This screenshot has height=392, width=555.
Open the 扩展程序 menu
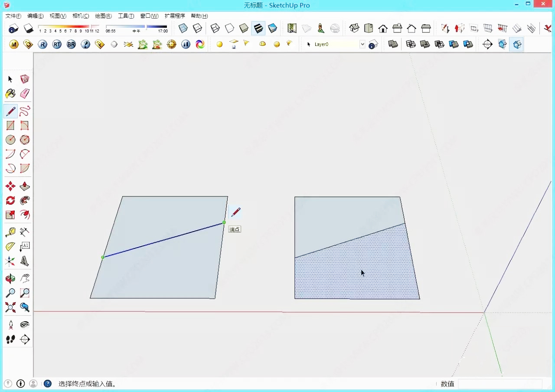175,16
